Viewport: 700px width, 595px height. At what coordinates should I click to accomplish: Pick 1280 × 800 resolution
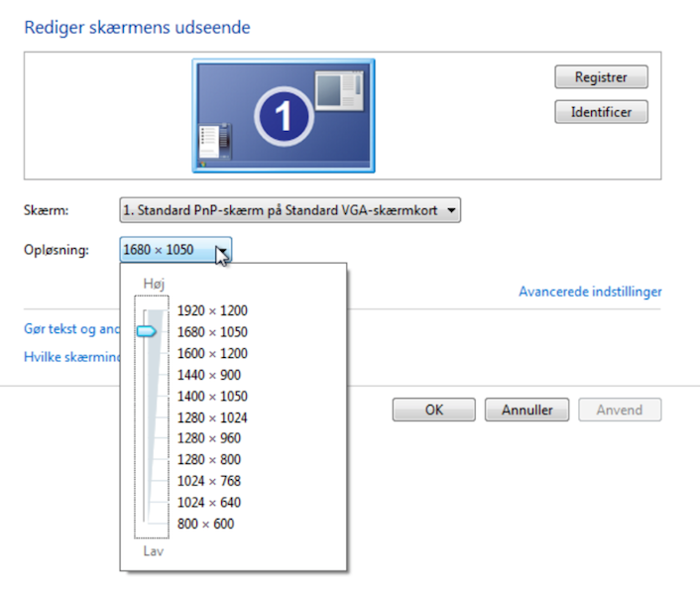[x=209, y=460]
